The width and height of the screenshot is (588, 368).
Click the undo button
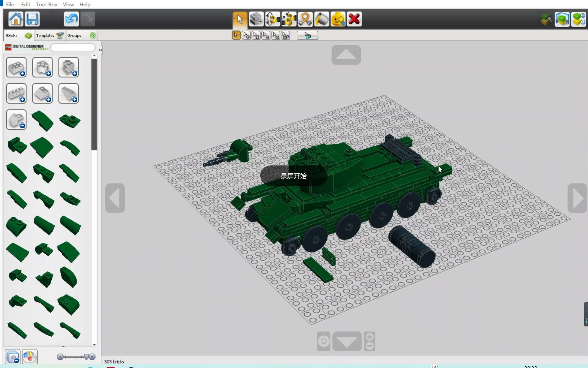tap(71, 19)
